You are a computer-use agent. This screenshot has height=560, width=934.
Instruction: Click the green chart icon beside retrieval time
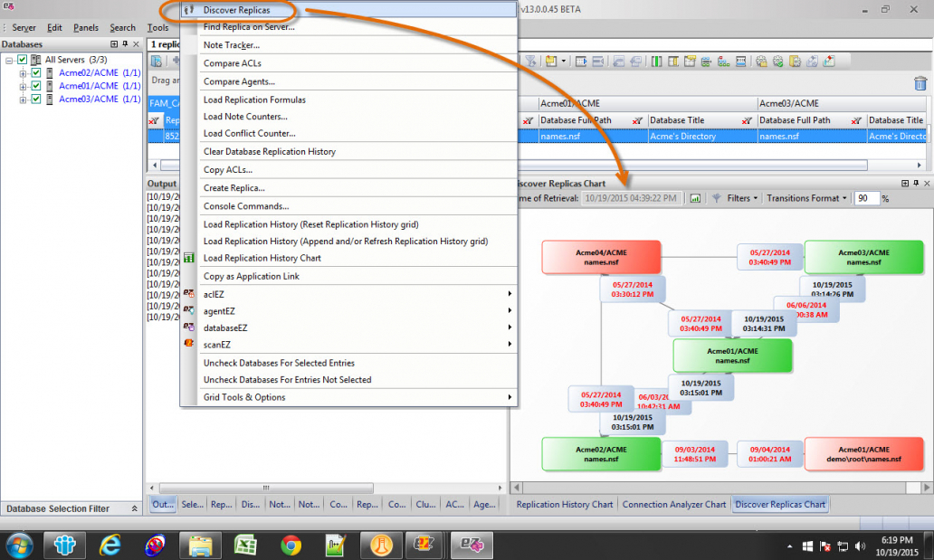click(695, 198)
